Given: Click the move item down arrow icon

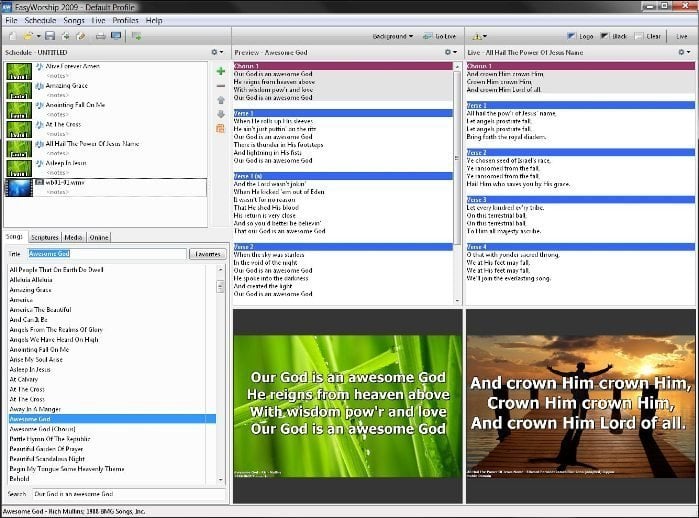Looking at the screenshot, I should [x=220, y=114].
